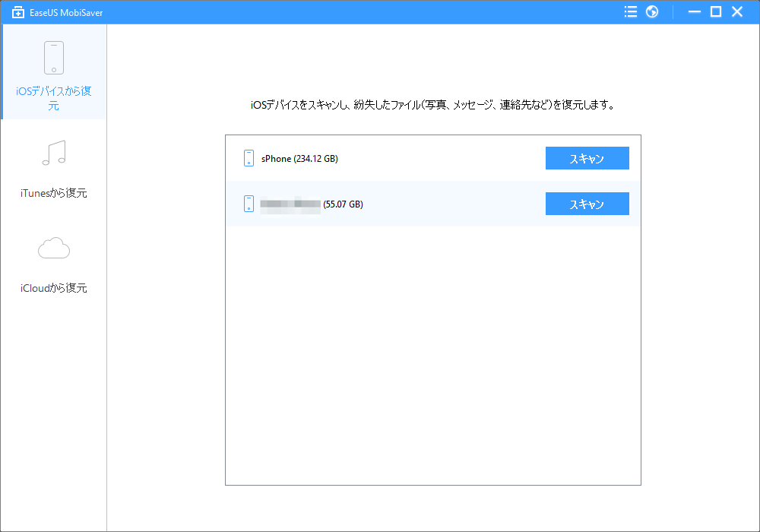Minimize the MobiSaver window
760x532 pixels.
click(695, 11)
